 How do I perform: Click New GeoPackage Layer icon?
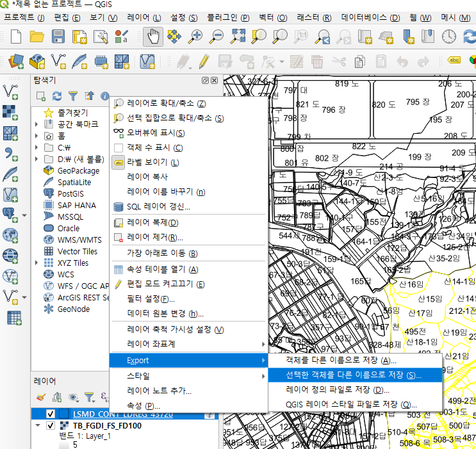[x=37, y=61]
